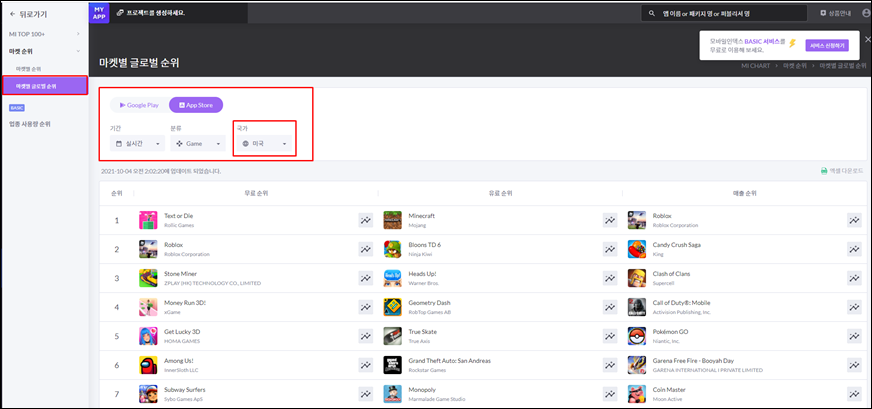Open trend chart for Garena Free Fire

click(x=854, y=365)
